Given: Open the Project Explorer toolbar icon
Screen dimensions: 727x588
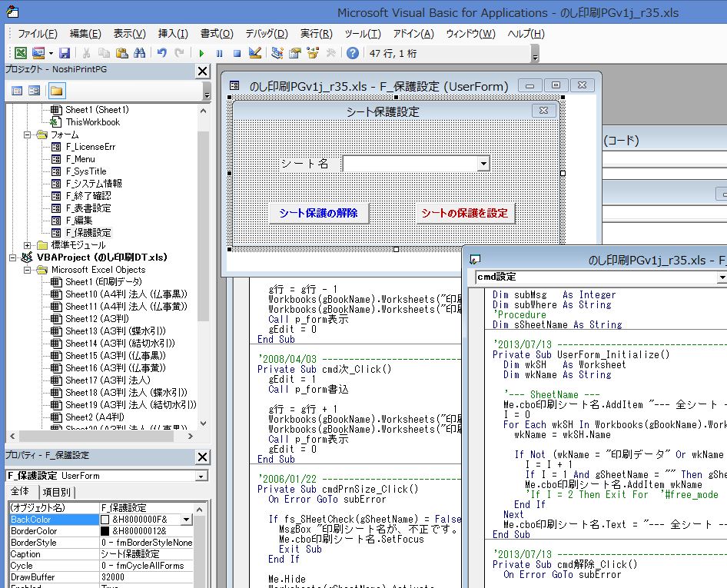Looking at the screenshot, I should point(278,53).
